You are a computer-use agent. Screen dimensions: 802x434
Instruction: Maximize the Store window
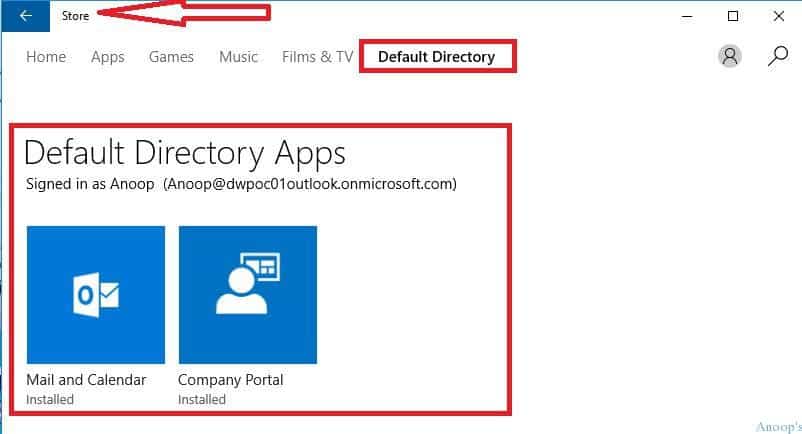point(732,16)
